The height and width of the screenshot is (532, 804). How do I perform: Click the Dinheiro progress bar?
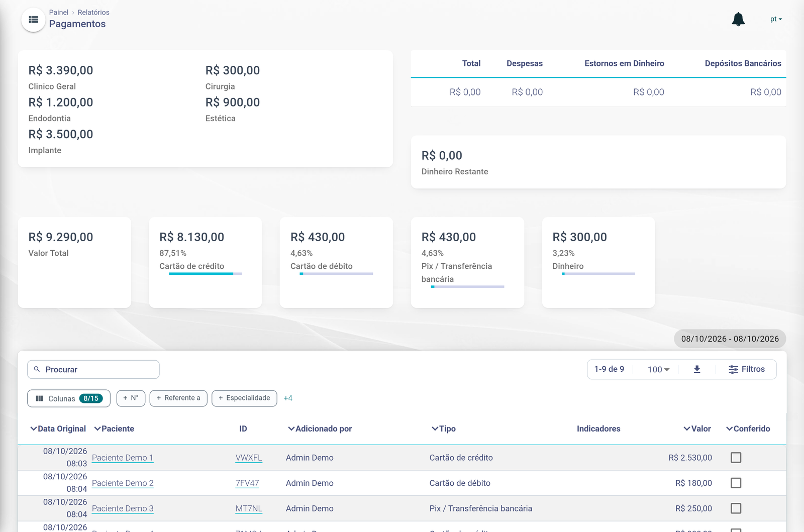pyautogui.click(x=598, y=274)
